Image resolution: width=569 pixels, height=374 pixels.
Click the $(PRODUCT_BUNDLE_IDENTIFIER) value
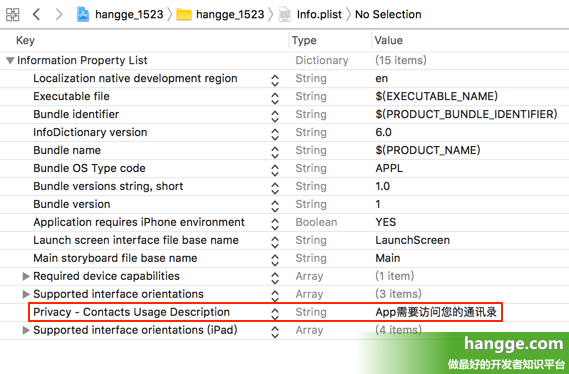[466, 114]
